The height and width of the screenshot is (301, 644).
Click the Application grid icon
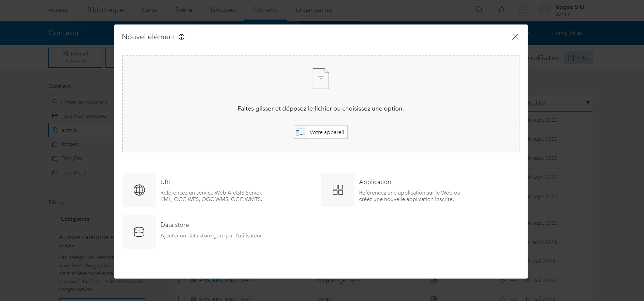[338, 190]
